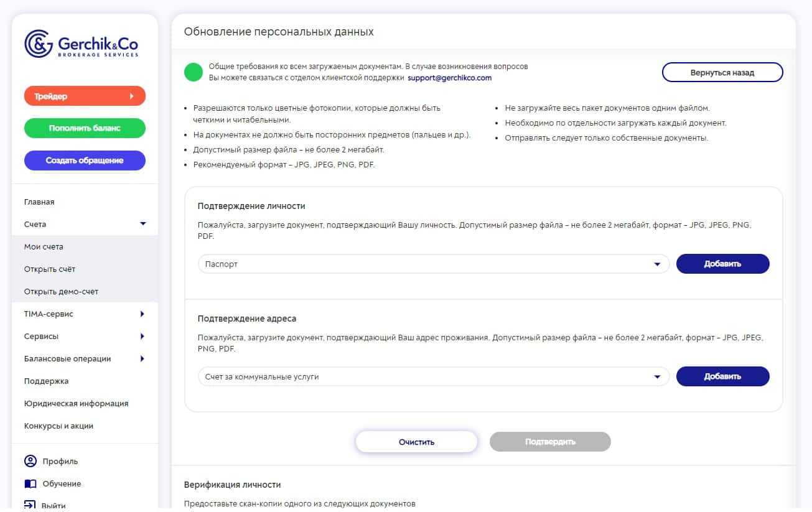Click the Выйти logout icon

[30, 505]
